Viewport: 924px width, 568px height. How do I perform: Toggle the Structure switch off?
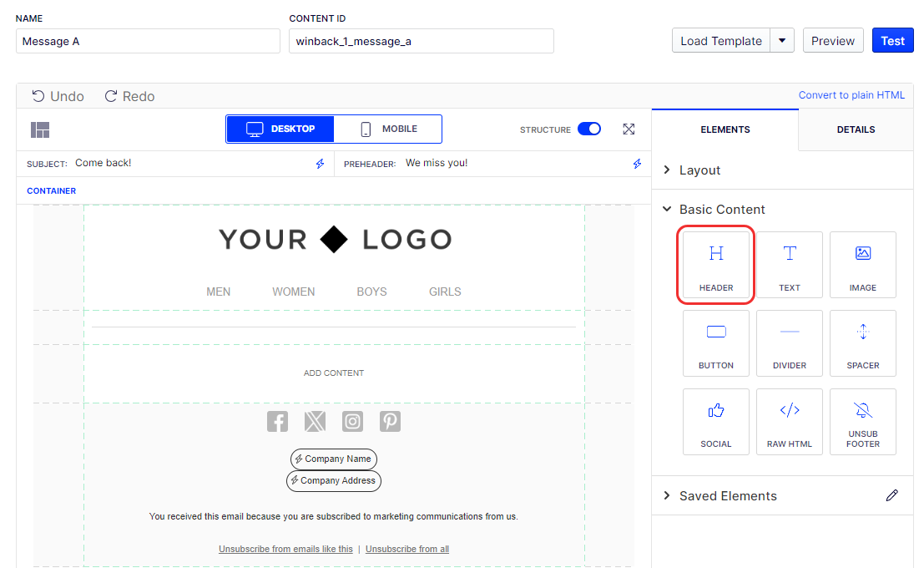point(588,129)
